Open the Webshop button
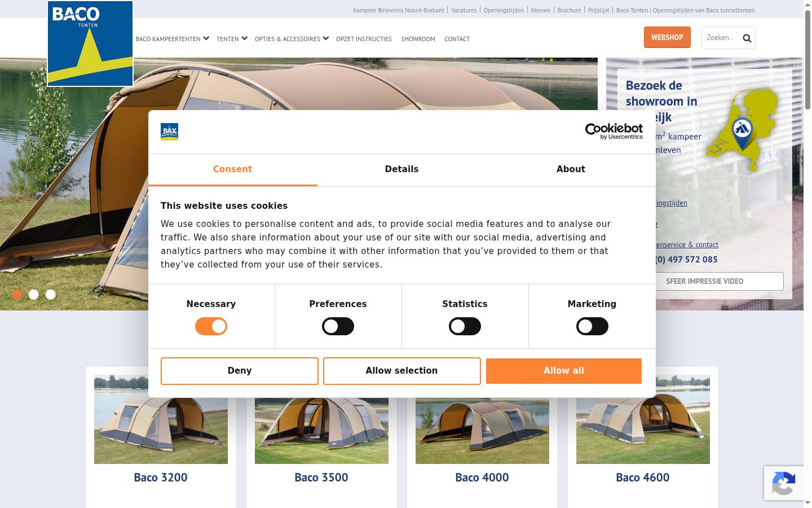The height and width of the screenshot is (508, 812). click(x=667, y=38)
